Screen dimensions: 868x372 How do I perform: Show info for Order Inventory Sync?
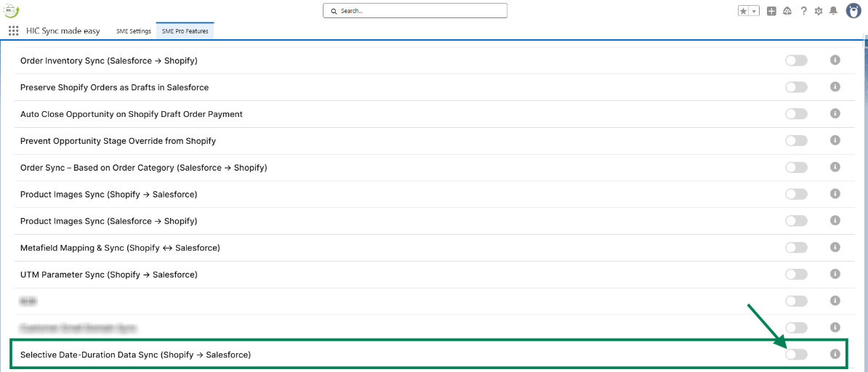coord(835,60)
